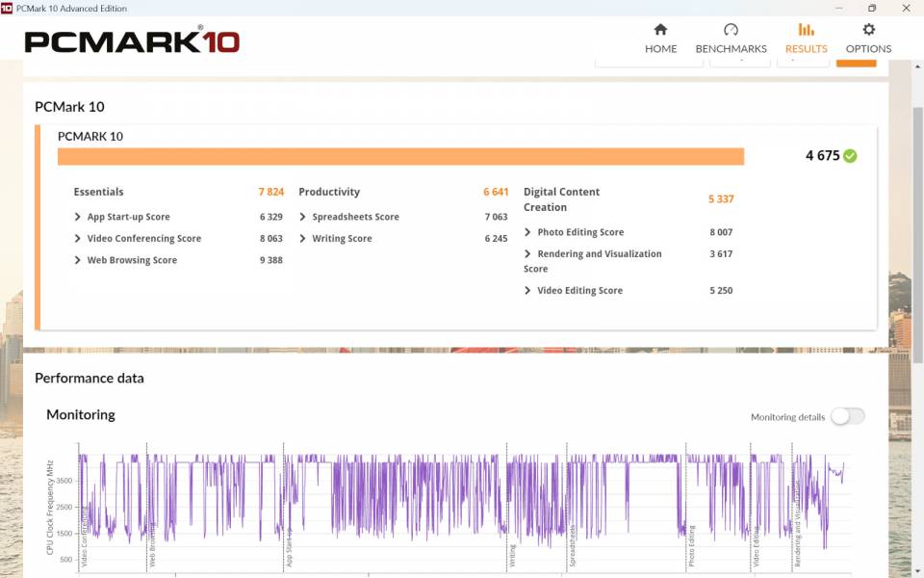Expand the Writing Score row
The image size is (924, 578).
tap(302, 238)
